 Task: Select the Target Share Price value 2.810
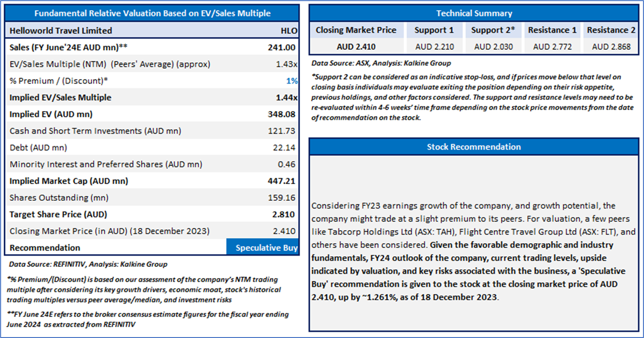(x=283, y=215)
